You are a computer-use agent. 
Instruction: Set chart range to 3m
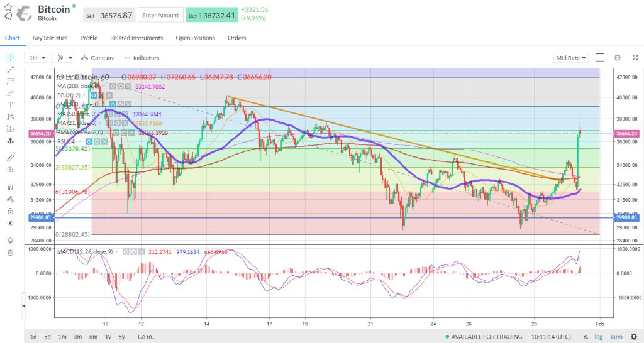click(x=77, y=337)
